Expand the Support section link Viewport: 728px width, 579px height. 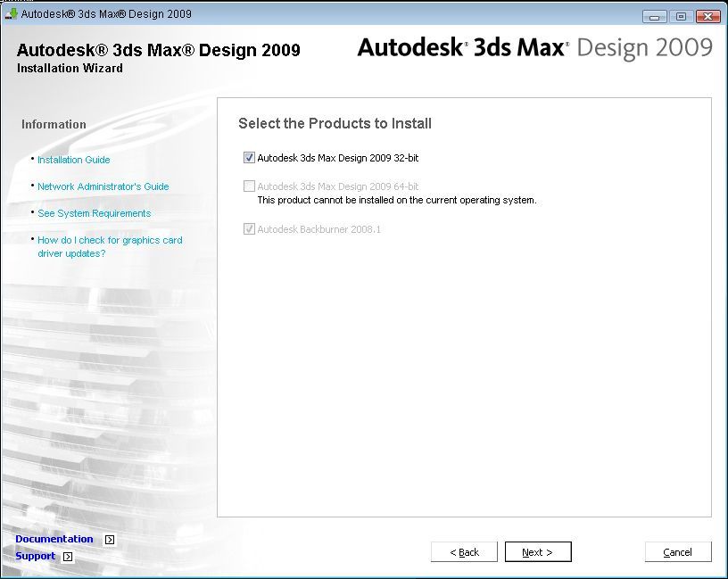[x=36, y=556]
